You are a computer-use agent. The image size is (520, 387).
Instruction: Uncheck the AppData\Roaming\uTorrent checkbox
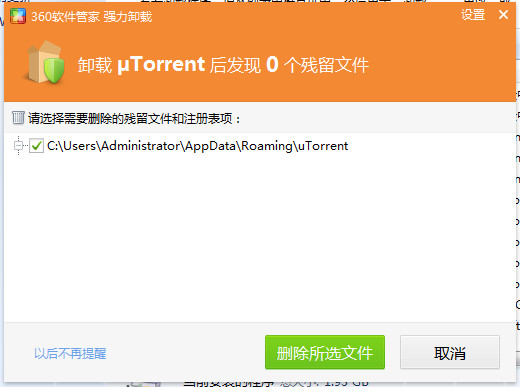tap(36, 146)
